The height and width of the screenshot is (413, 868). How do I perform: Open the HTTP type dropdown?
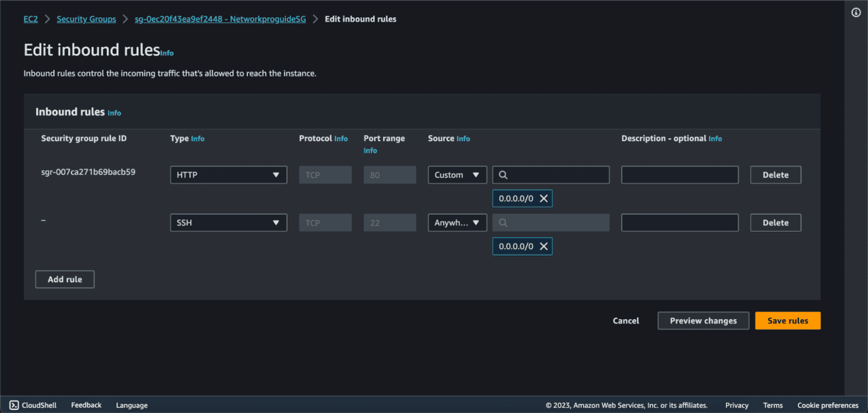click(228, 175)
